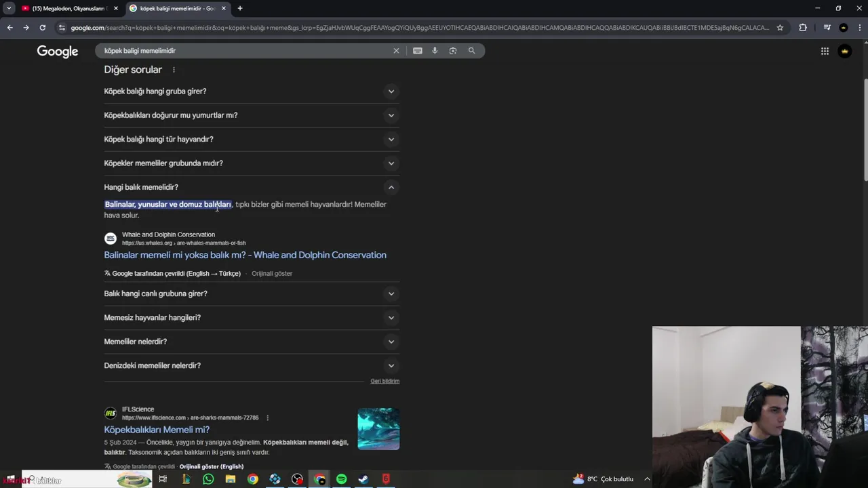Open a new browser tab
Image resolution: width=868 pixels, height=488 pixels.
point(239,8)
